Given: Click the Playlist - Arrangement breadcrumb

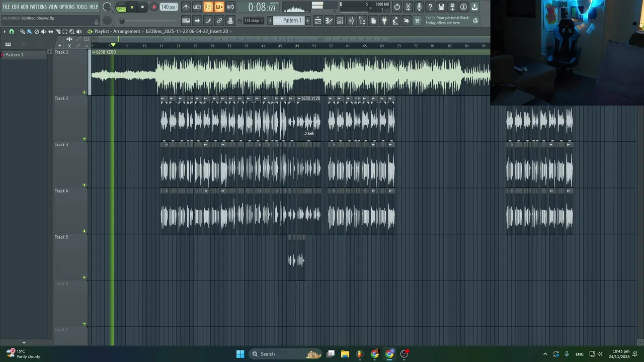Looking at the screenshot, I should point(117,31).
